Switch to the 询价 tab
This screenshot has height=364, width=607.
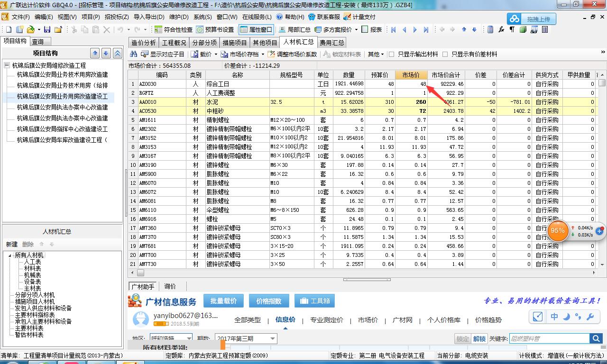[170, 286]
